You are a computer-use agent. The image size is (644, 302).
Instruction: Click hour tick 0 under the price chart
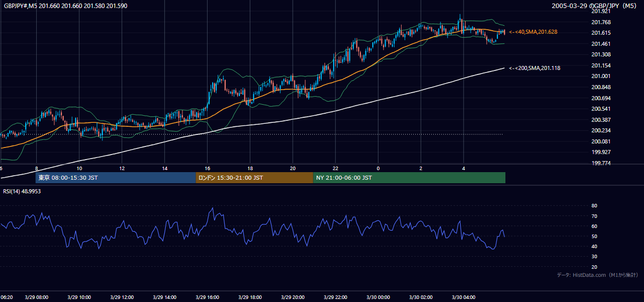378,168
